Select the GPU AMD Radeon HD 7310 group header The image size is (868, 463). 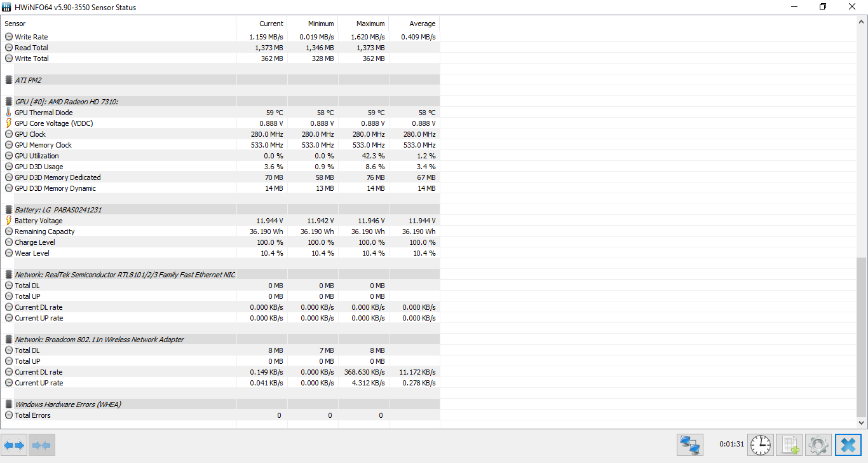(220, 102)
